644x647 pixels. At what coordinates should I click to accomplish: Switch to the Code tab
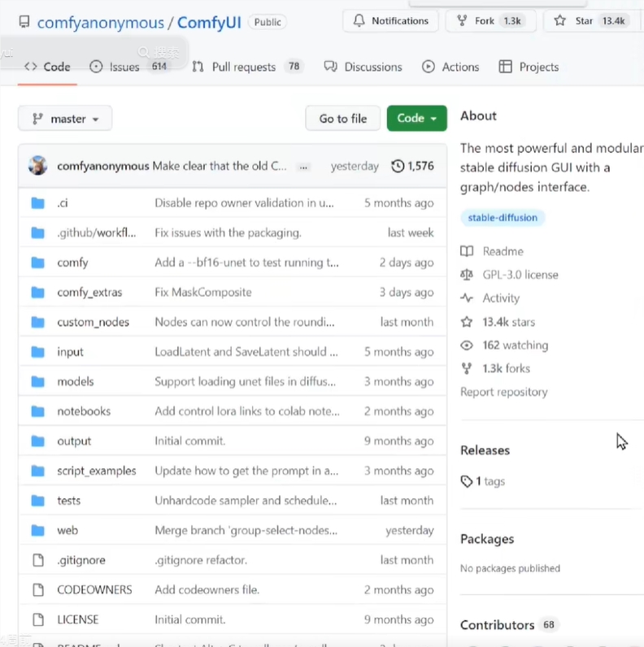pyautogui.click(x=47, y=67)
